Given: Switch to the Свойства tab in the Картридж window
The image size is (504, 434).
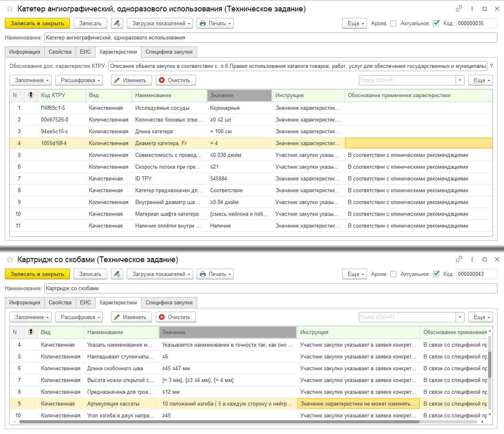Looking at the screenshot, I should (60, 303).
